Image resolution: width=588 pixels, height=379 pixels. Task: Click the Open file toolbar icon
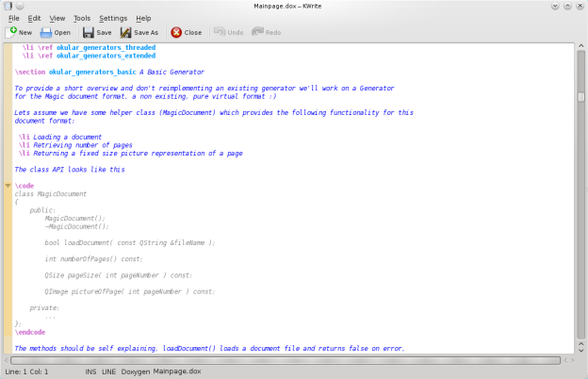point(45,32)
